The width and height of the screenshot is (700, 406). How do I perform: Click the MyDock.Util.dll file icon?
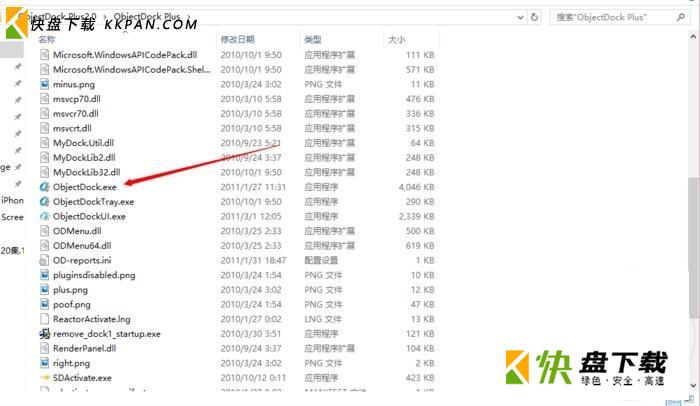(44, 143)
